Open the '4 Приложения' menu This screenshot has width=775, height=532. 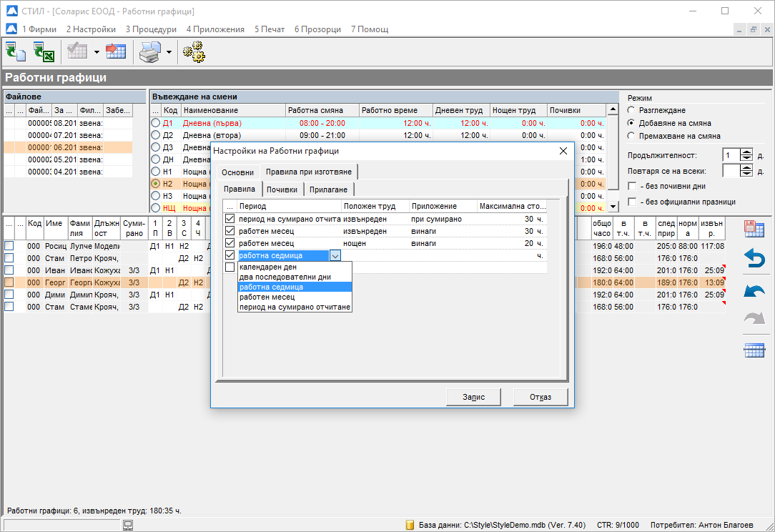215,29
